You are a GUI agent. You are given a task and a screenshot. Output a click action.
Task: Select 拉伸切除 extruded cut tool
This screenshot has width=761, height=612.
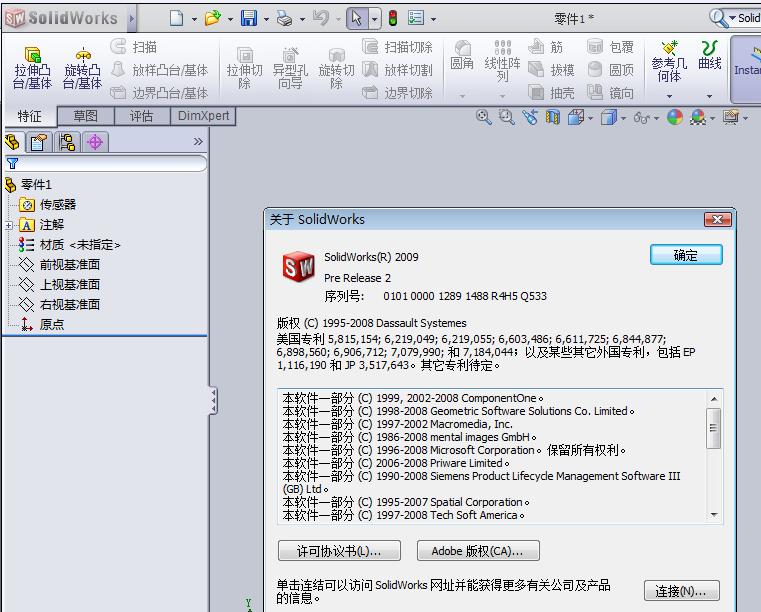click(x=245, y=68)
